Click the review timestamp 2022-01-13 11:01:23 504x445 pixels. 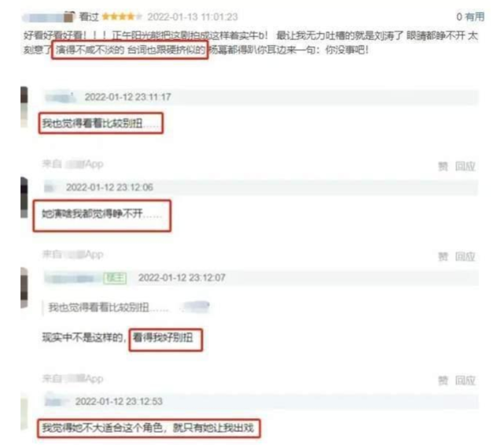pyautogui.click(x=193, y=17)
